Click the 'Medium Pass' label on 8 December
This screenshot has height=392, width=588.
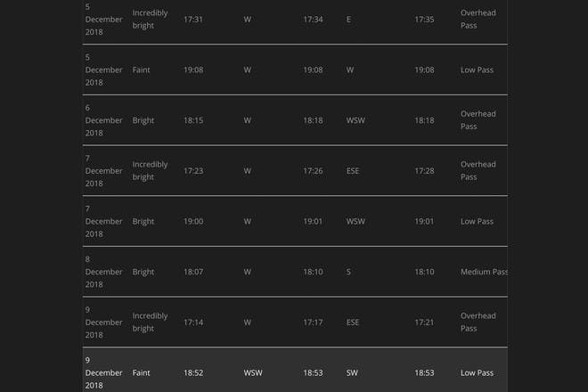pyautogui.click(x=484, y=272)
